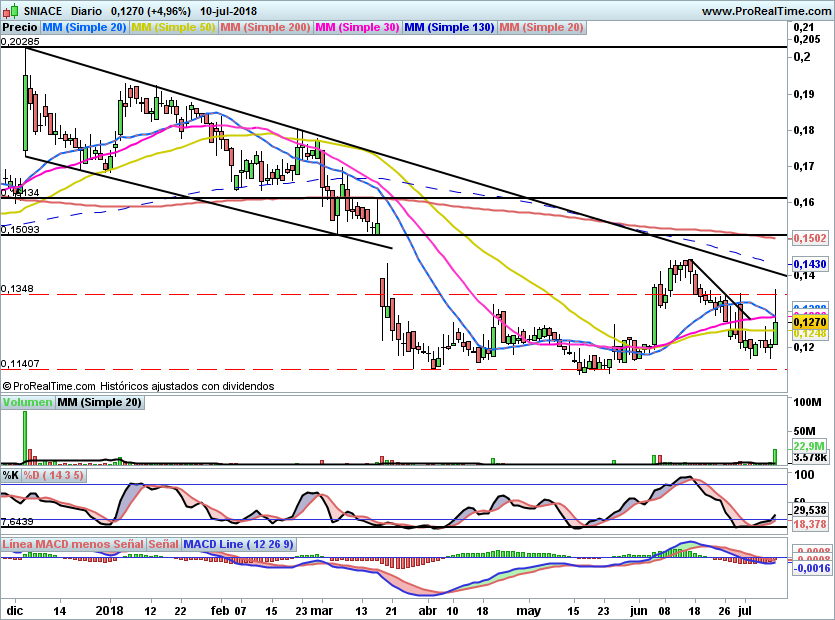Image resolution: width=835 pixels, height=620 pixels.
Task: Select the Precio indicator label
Action: (20, 29)
